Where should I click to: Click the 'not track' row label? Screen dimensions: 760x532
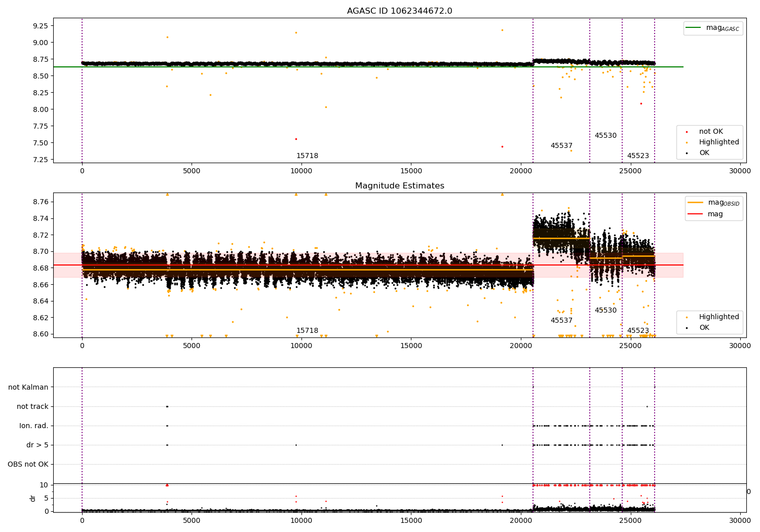(32, 407)
